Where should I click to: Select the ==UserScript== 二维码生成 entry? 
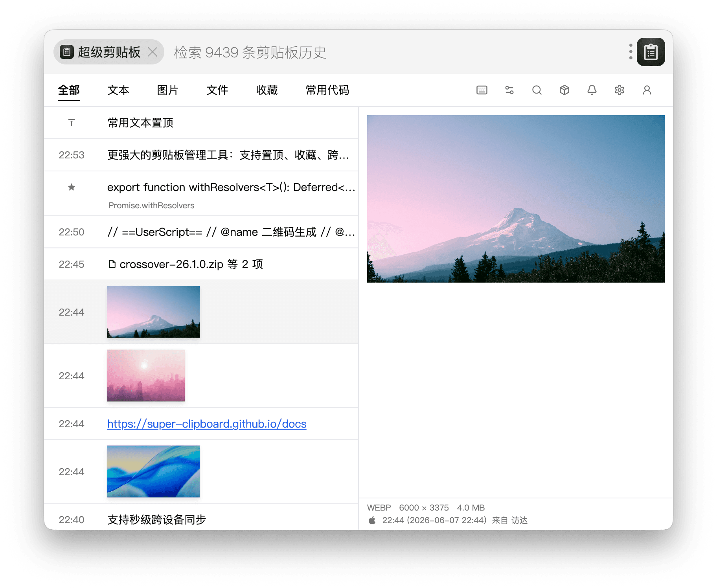[201, 232]
